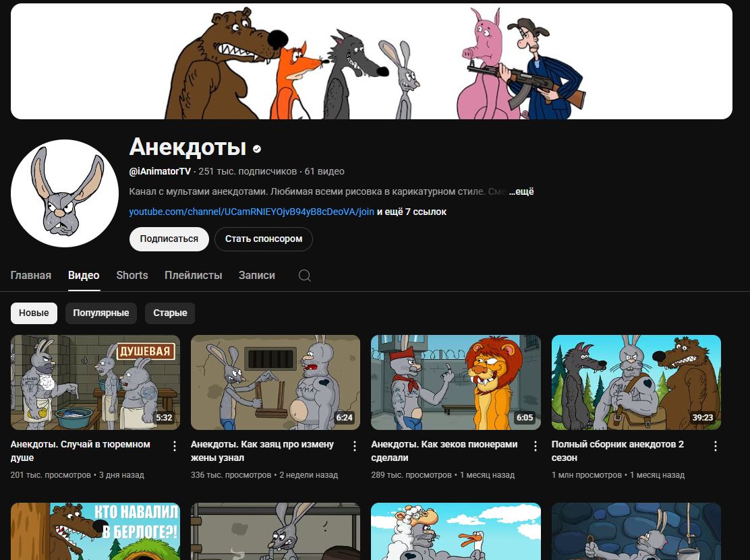Open thumbnail of the 6:24 video
Viewport: 750px width, 560px height.
point(275,382)
